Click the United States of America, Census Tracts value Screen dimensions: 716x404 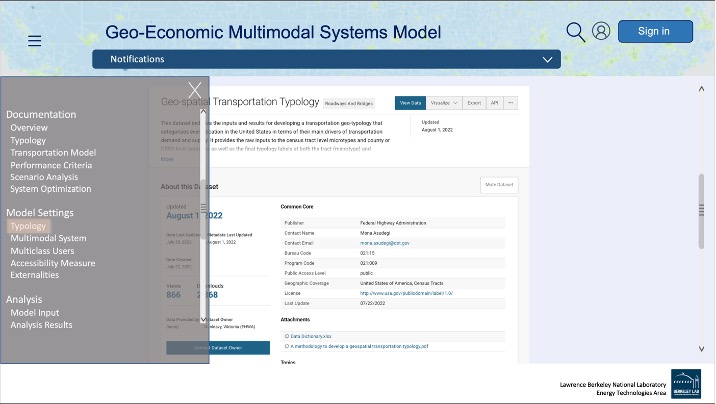[x=401, y=283]
